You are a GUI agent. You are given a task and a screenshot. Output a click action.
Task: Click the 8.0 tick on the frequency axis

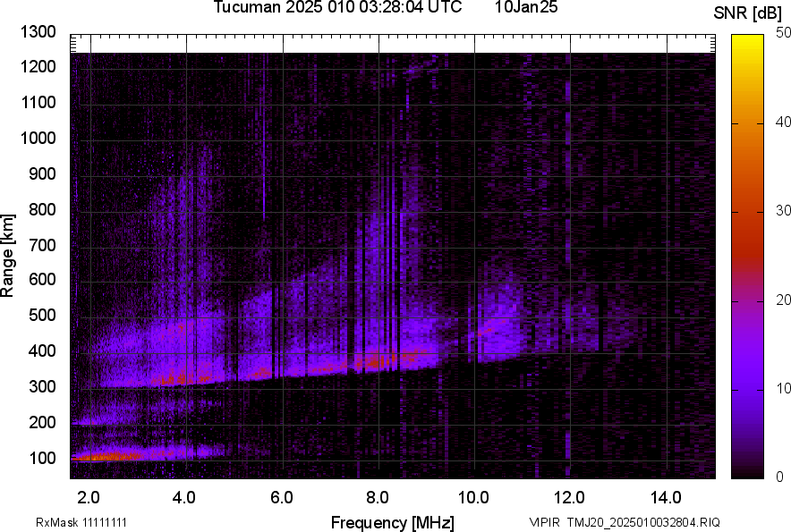coord(378,497)
